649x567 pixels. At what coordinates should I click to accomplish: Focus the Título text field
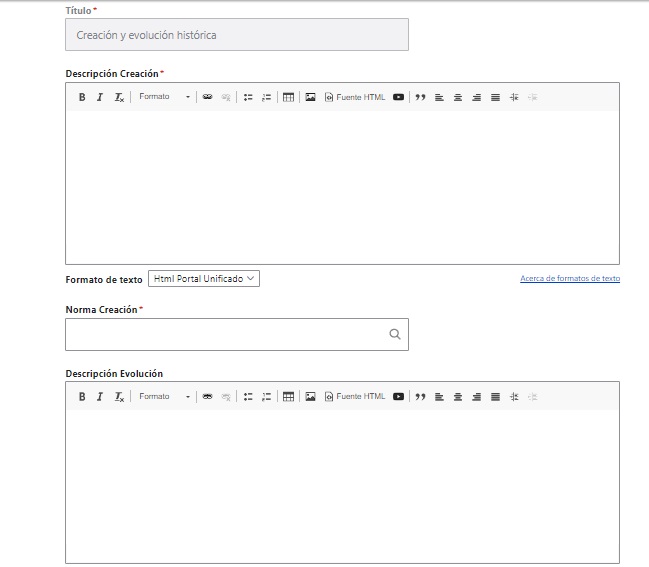(x=236, y=35)
